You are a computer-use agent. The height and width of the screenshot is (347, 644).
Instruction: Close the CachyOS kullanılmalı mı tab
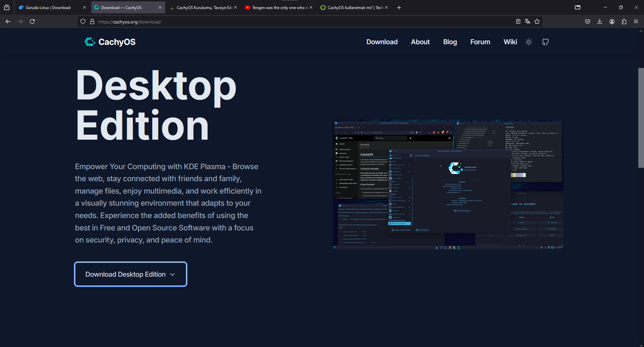(386, 7)
